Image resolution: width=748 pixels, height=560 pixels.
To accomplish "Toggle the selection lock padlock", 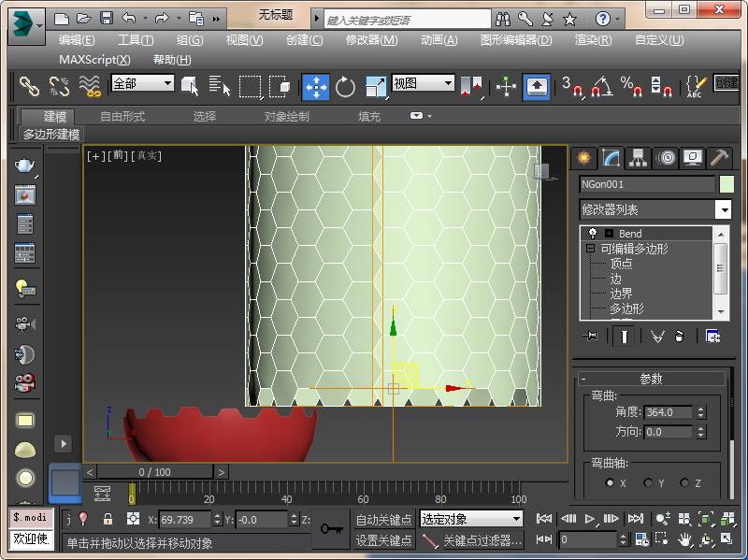I will (108, 519).
